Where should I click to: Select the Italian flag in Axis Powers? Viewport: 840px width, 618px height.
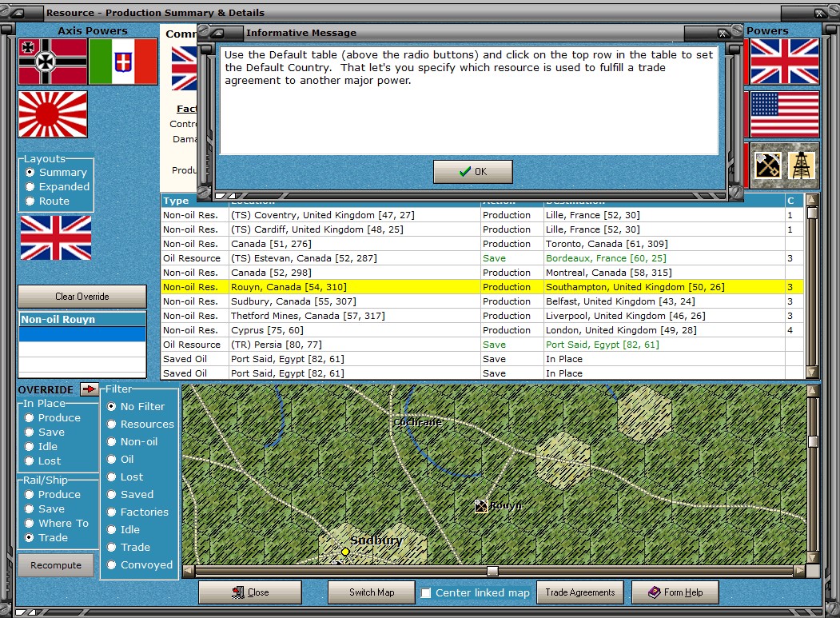pyautogui.click(x=123, y=62)
